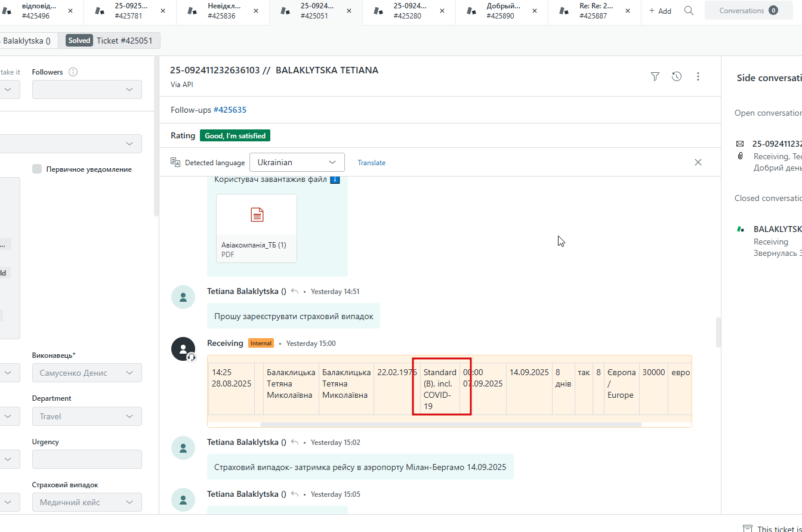Close the #425051 ticket tab

point(350,11)
